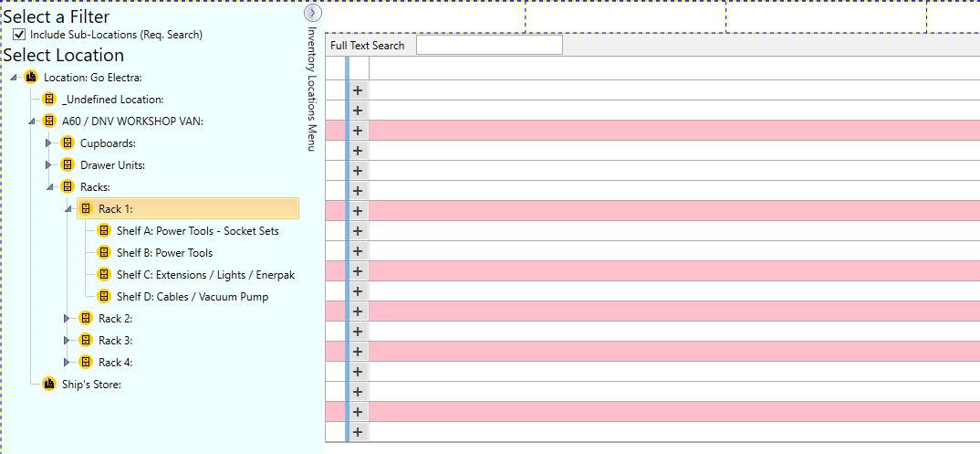Click the Rack 1 location icon
Viewport: 980px width, 454px height.
pyautogui.click(x=87, y=209)
